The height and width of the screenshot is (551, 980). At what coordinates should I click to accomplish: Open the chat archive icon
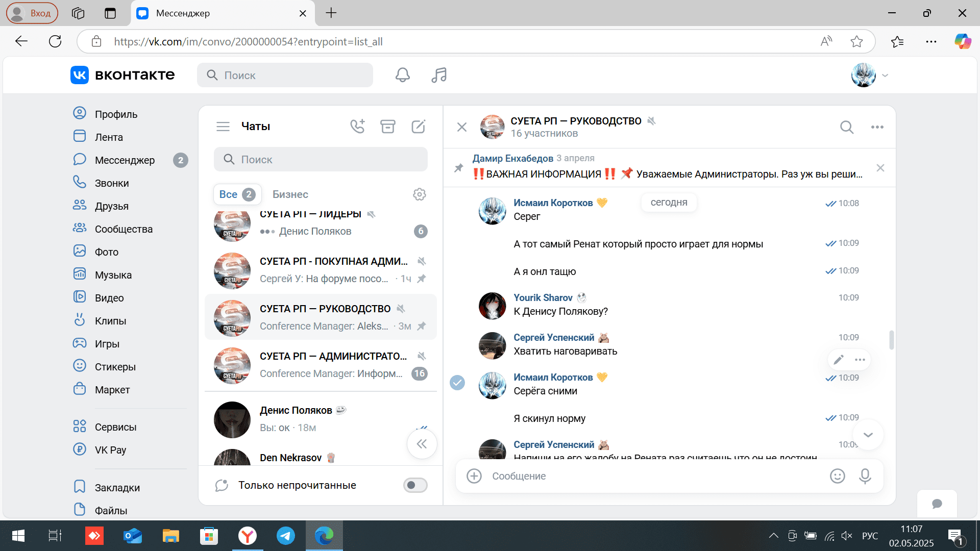[x=388, y=126]
